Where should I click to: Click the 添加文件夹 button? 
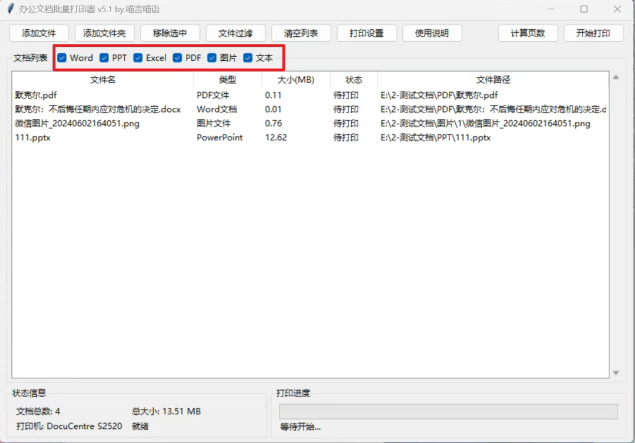104,33
